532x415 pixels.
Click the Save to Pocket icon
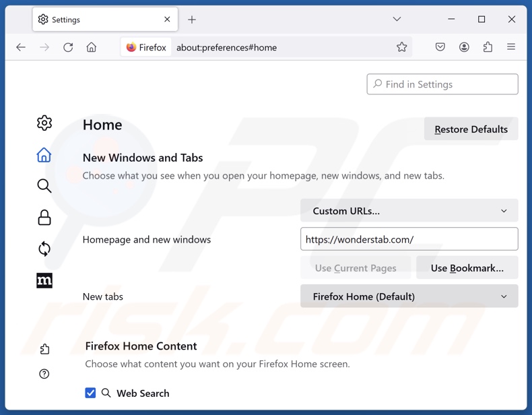pyautogui.click(x=440, y=47)
